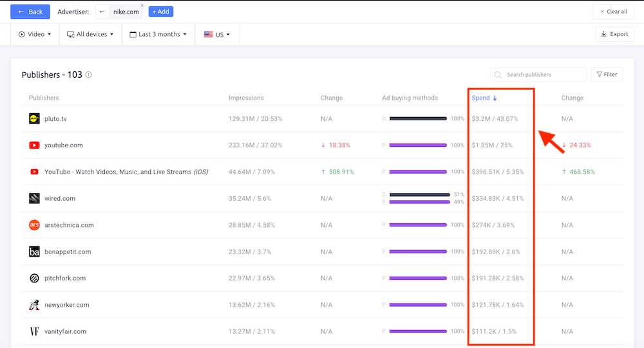
Task: Click the pitchfork.com circular logo icon
Action: [34, 279]
